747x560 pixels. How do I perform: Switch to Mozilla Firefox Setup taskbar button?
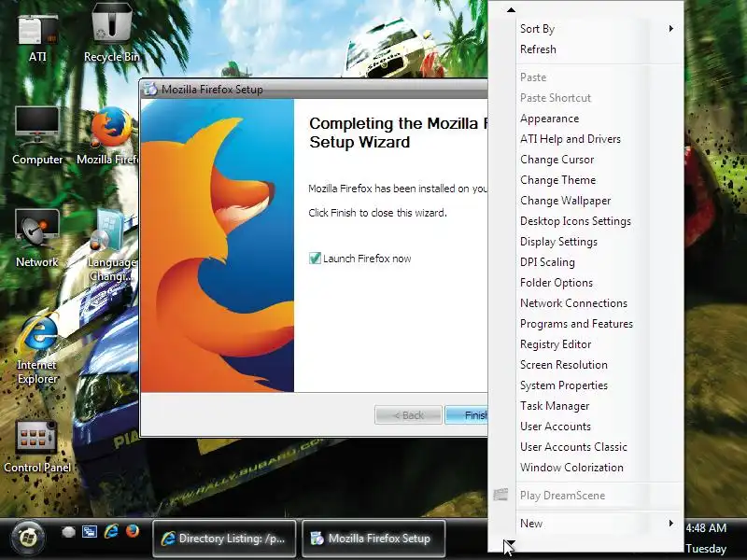click(373, 539)
